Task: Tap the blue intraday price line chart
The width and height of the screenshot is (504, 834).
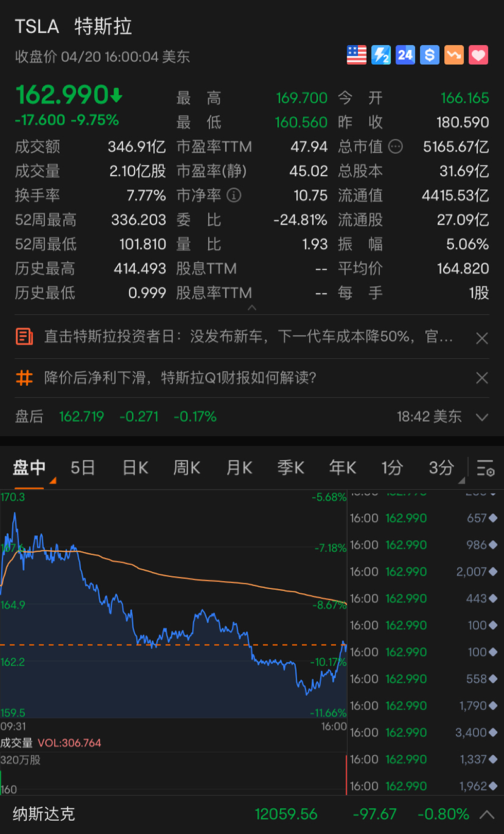Action: (x=173, y=605)
